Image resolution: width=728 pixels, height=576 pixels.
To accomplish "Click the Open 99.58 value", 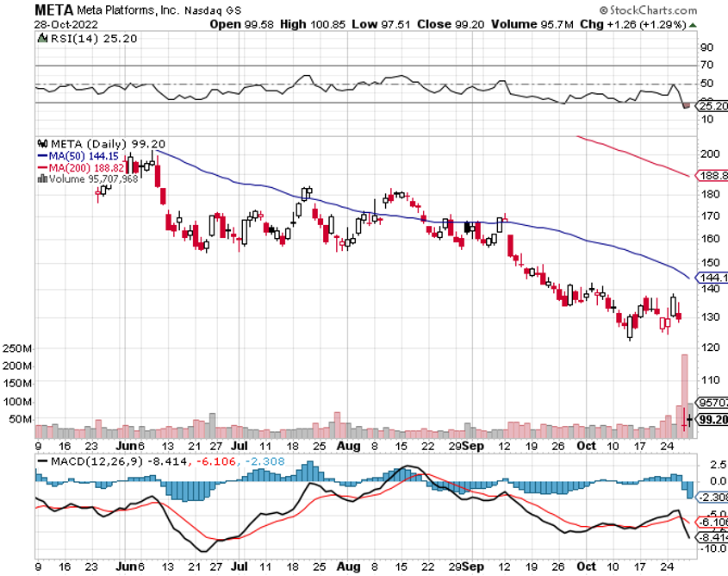I will click(242, 24).
